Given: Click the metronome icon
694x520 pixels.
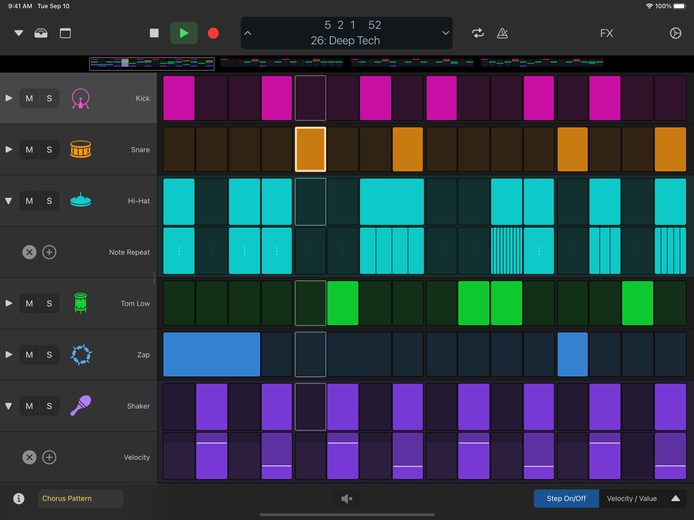Looking at the screenshot, I should coord(502,33).
